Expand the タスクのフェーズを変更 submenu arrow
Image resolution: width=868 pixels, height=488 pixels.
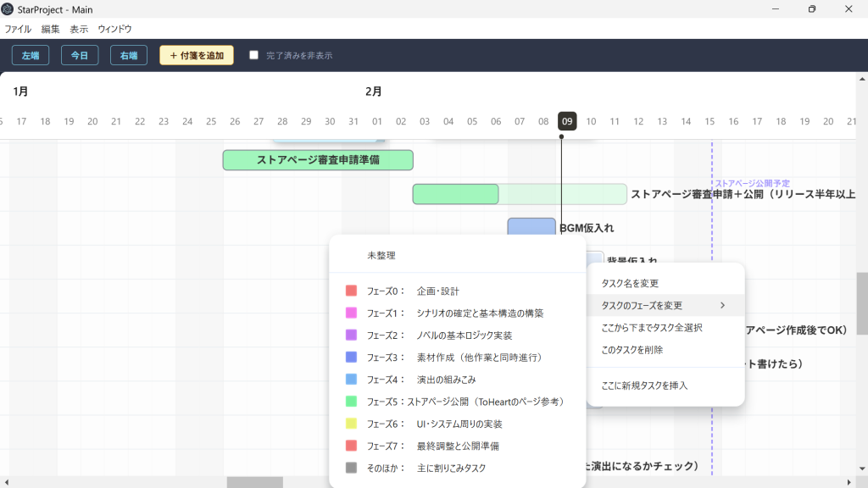(x=722, y=305)
